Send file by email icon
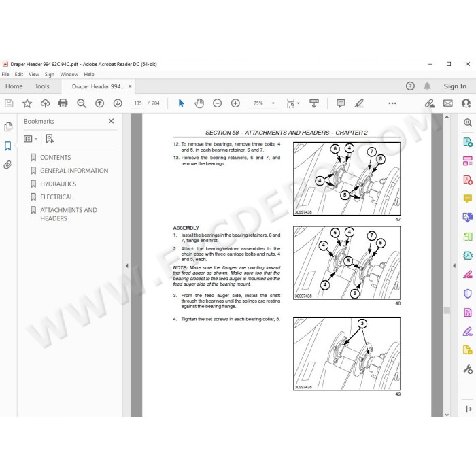The image size is (476, 476). point(447,103)
